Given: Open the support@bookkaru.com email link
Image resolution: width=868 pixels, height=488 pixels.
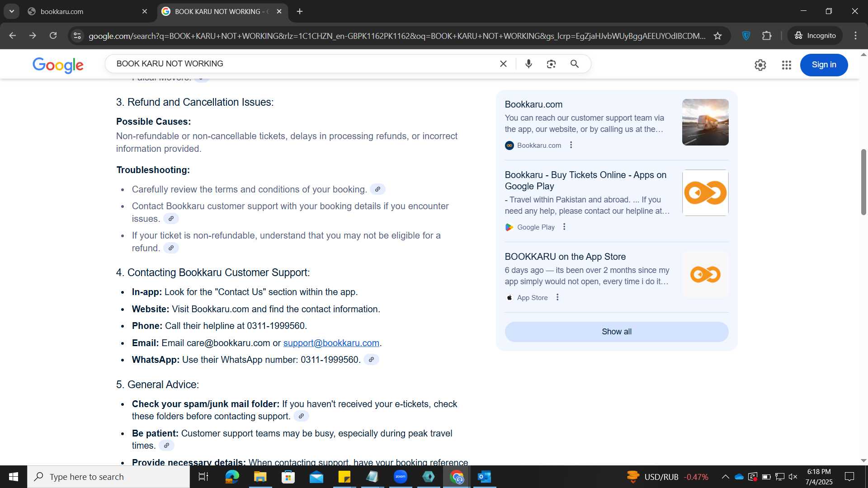Looking at the screenshot, I should pos(331,343).
